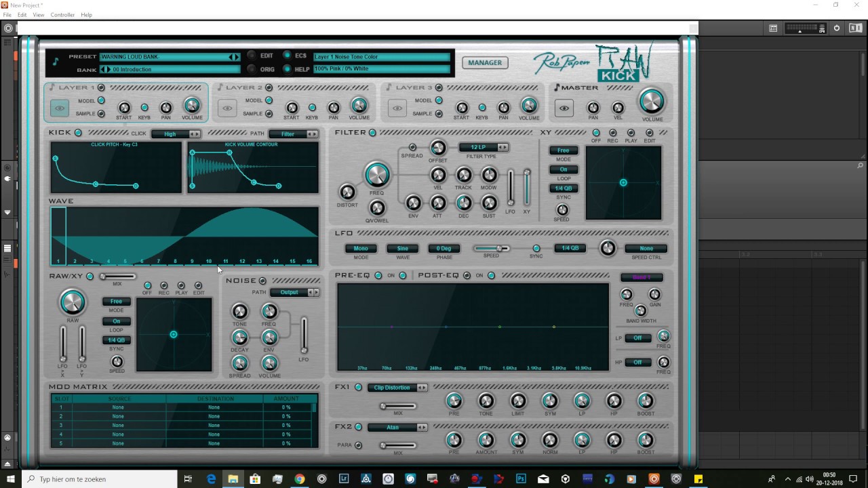Open the LFO MODE selector showing Mono

click(361, 248)
